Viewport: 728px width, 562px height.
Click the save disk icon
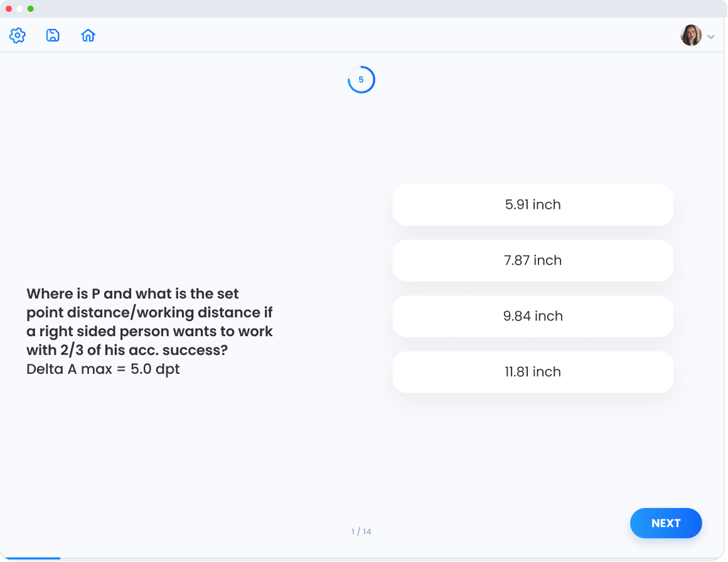pos(53,36)
